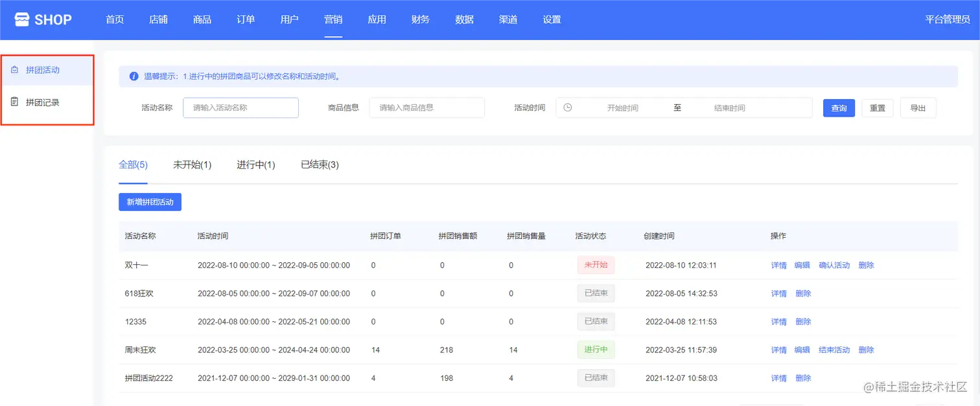980x406 pixels.
Task: Pick the 结束时间 date field
Action: [730, 108]
